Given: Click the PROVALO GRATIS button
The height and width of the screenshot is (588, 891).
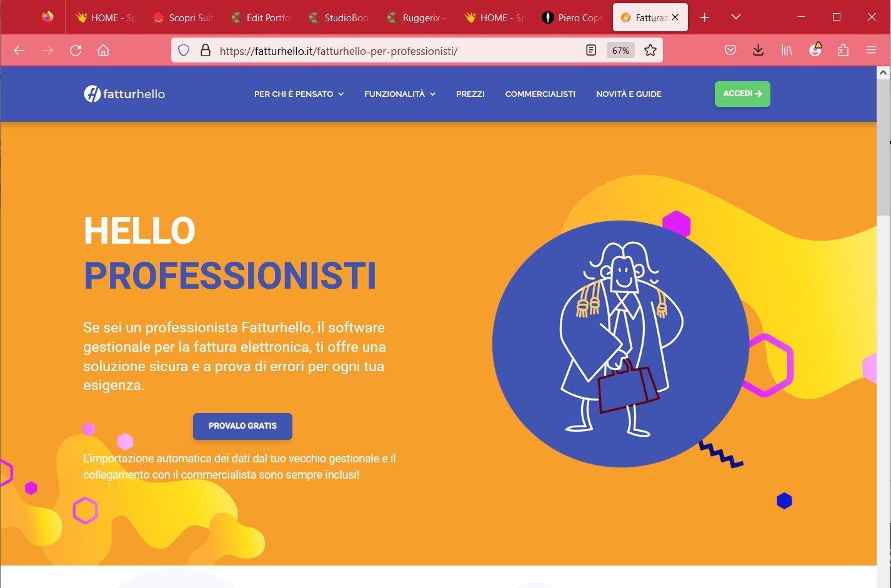Looking at the screenshot, I should pyautogui.click(x=242, y=426).
